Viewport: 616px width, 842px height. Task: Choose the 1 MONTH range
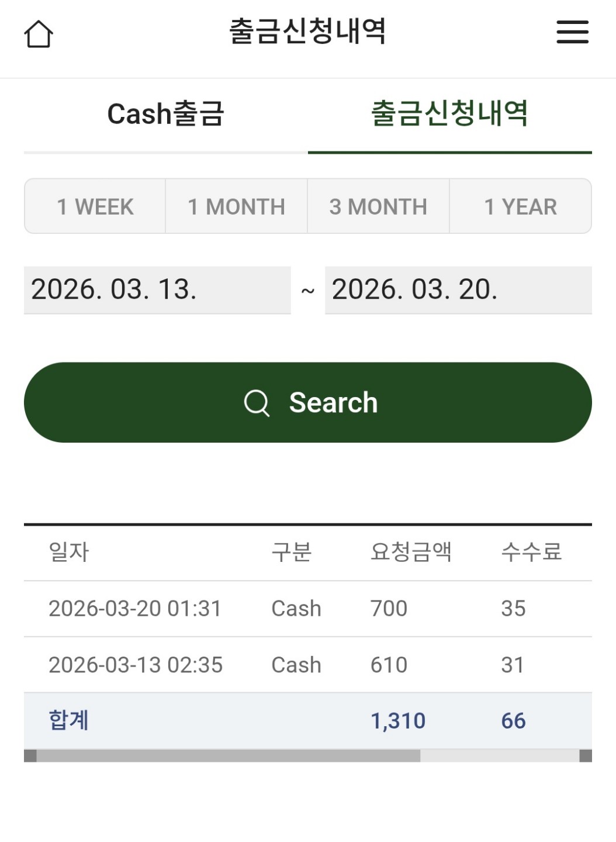click(236, 206)
